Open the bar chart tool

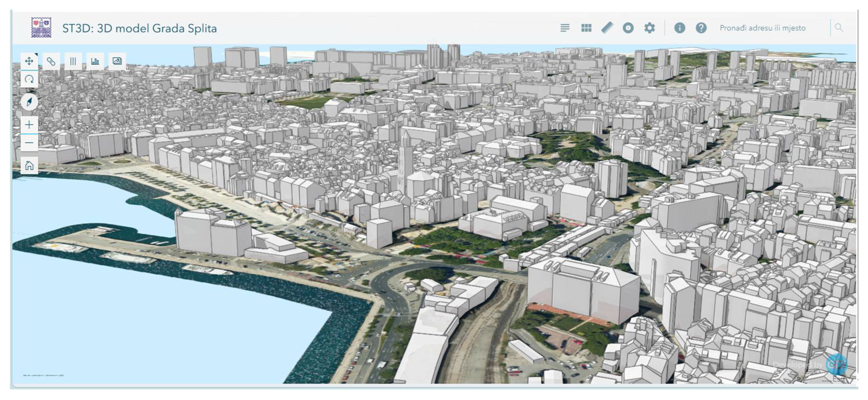tap(95, 61)
